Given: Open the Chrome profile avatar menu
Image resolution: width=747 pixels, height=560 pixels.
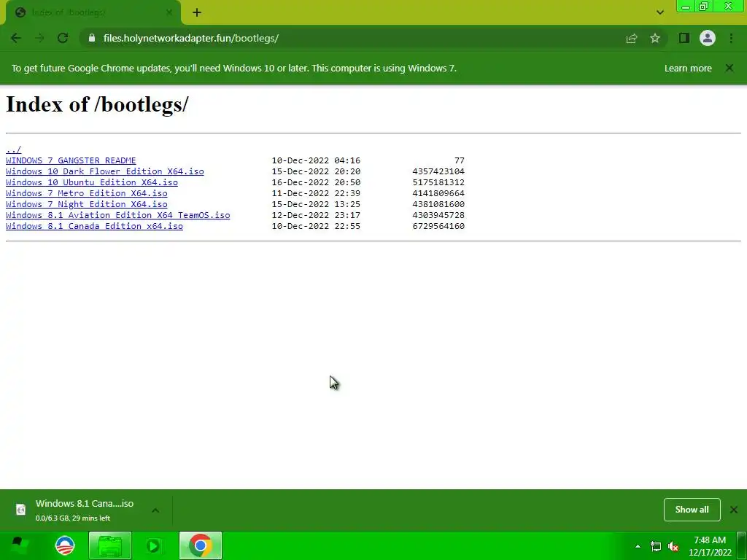Looking at the screenshot, I should pyautogui.click(x=708, y=38).
